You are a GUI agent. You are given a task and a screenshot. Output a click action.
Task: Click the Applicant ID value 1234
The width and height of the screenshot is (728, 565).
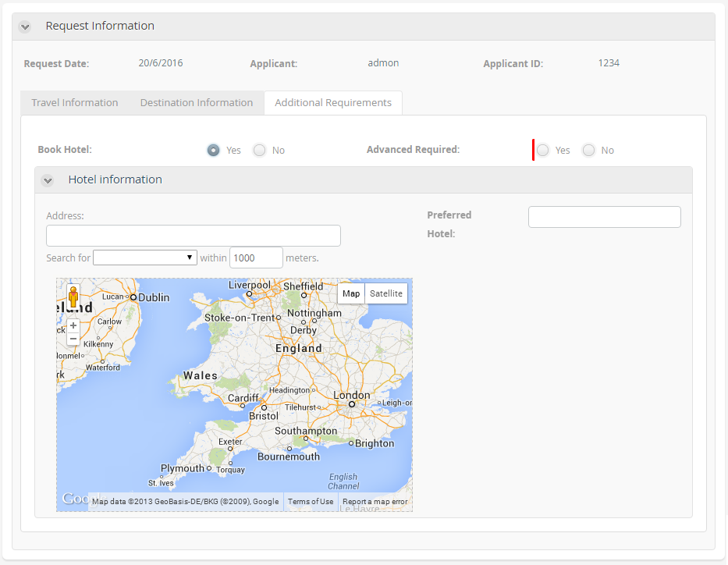click(x=609, y=63)
